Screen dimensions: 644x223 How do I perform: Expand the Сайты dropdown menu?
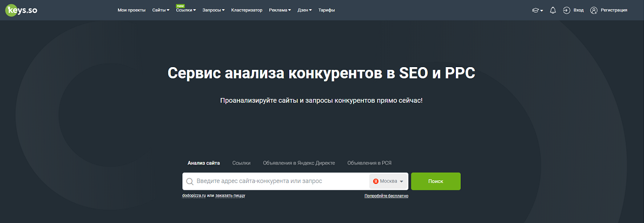click(161, 10)
